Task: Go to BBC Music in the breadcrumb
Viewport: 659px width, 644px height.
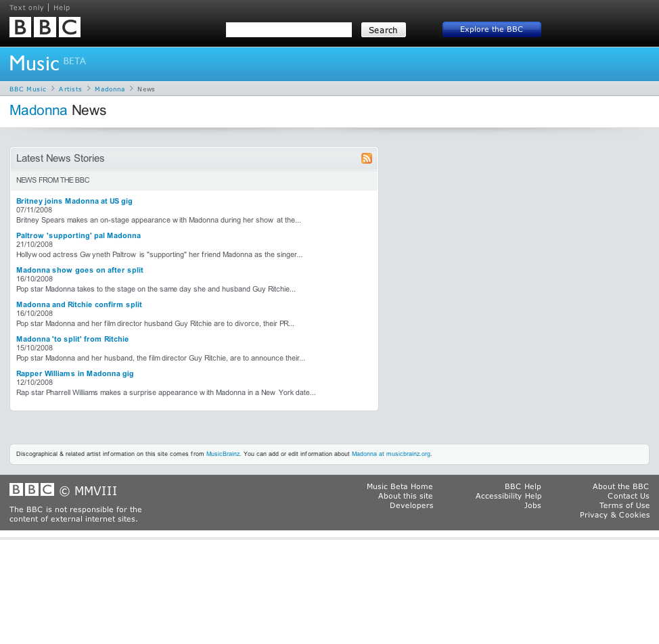Action: (x=28, y=89)
